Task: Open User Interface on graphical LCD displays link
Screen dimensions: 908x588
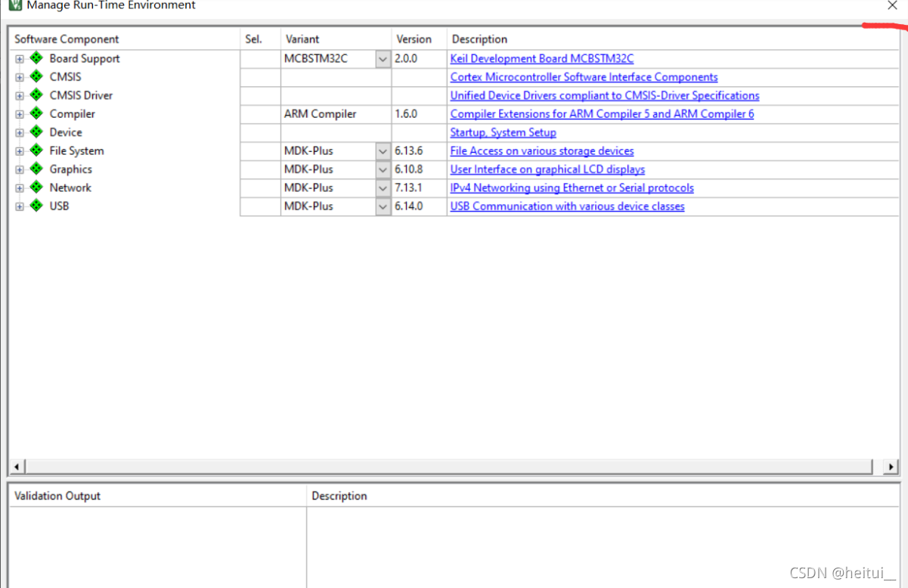Action: [547, 169]
